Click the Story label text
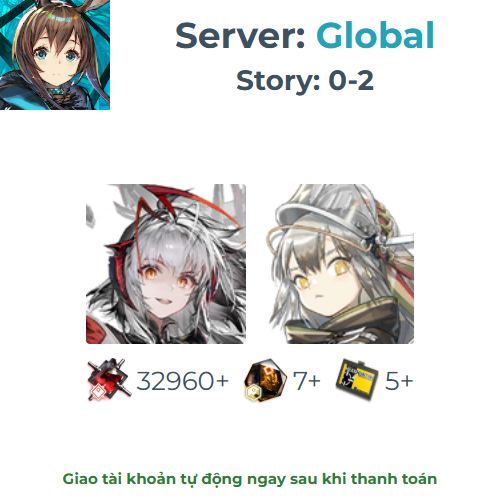 pyautogui.click(x=278, y=81)
